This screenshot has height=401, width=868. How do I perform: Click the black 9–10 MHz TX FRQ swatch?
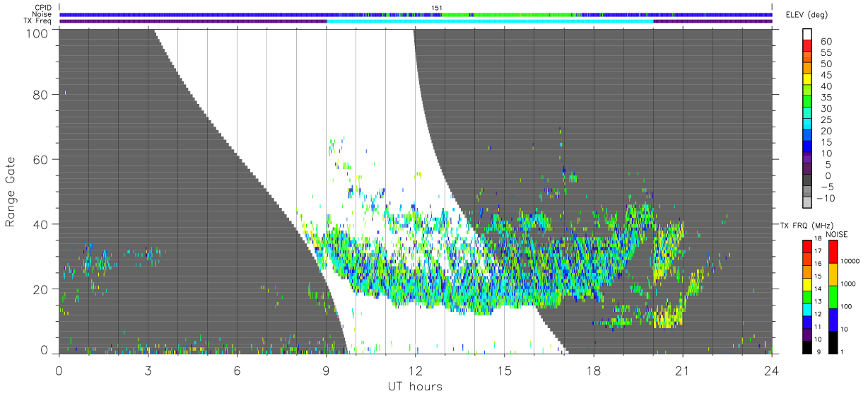click(806, 346)
